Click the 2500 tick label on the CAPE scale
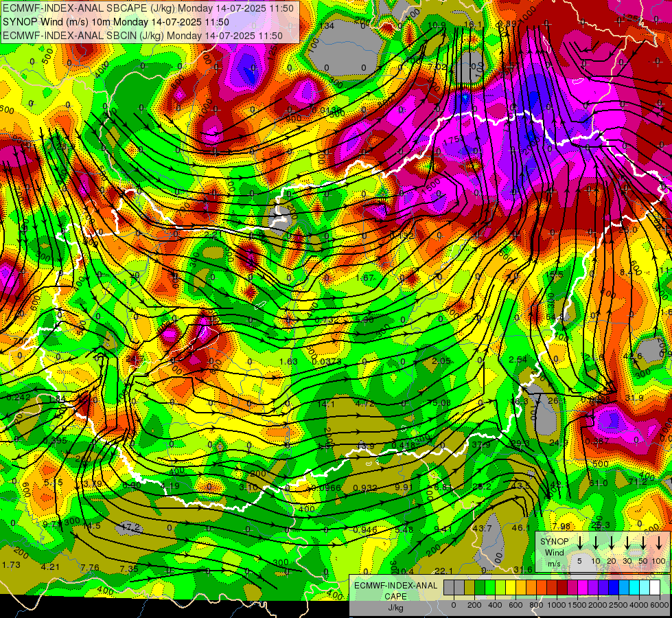Image resolution: width=672 pixels, height=618 pixels. point(618,605)
